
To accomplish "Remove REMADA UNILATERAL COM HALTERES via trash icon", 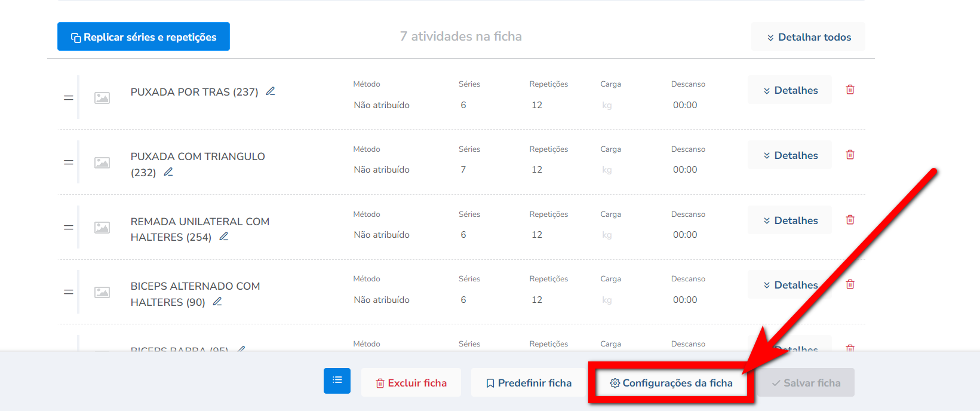I will tap(850, 220).
